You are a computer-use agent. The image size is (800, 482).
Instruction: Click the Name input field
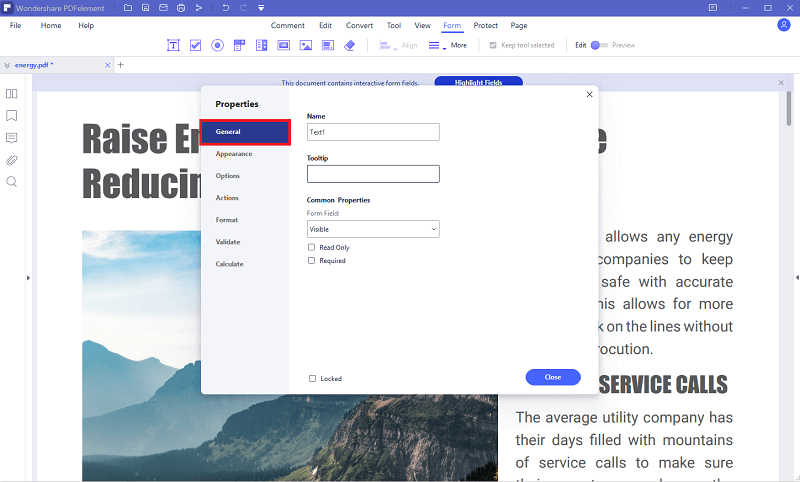tap(373, 132)
